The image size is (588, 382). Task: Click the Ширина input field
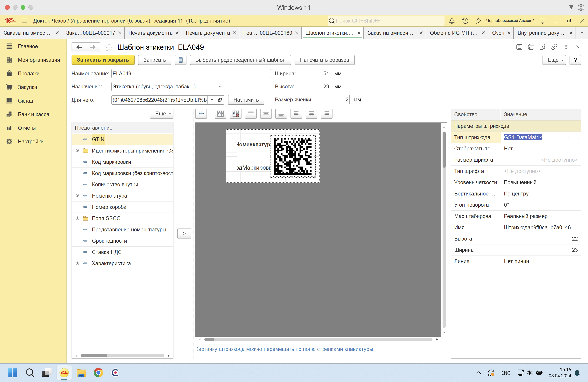tap(322, 74)
